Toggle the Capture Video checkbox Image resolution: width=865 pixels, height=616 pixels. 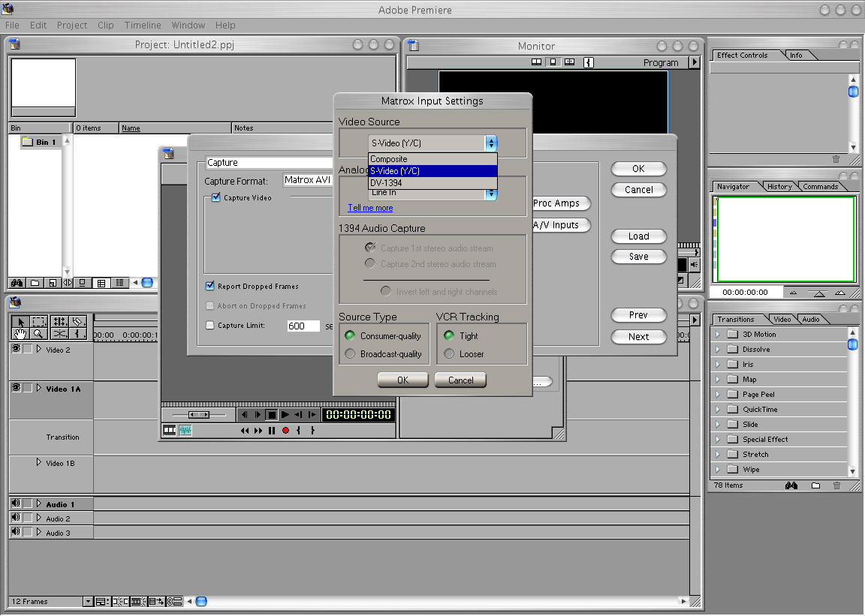(216, 197)
